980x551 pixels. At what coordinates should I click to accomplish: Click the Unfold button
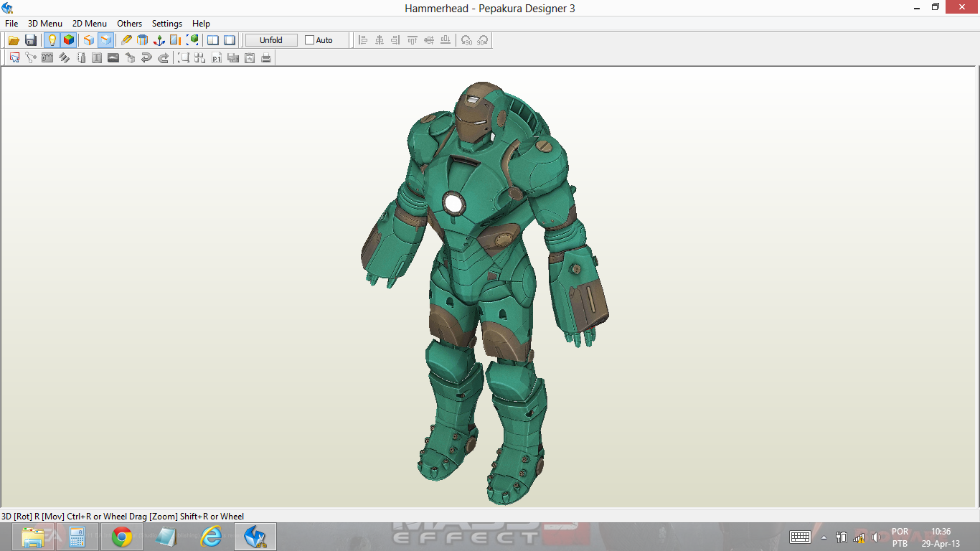point(271,40)
